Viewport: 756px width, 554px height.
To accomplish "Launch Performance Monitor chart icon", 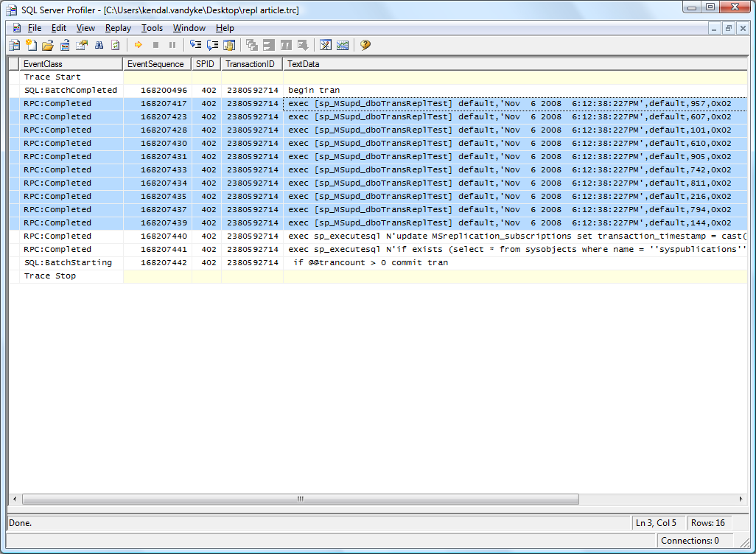I will pos(343,46).
